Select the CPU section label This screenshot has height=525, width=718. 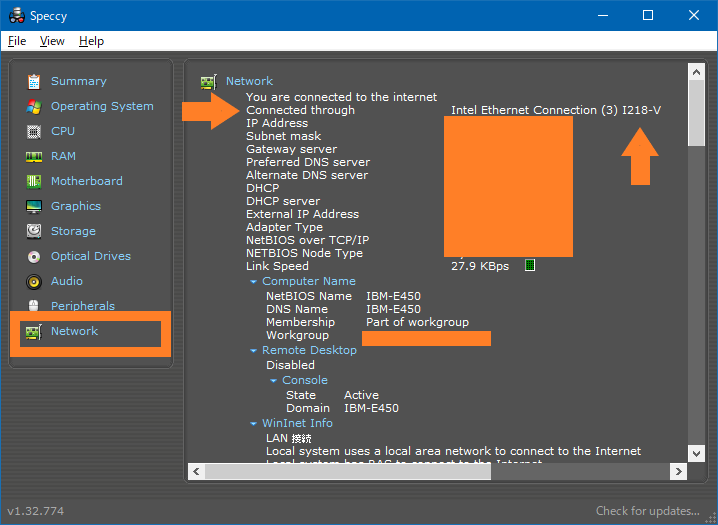pyautogui.click(x=63, y=131)
